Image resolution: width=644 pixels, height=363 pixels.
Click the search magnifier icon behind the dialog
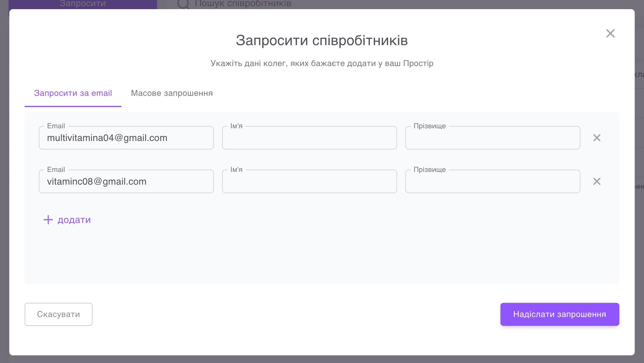(x=183, y=4)
